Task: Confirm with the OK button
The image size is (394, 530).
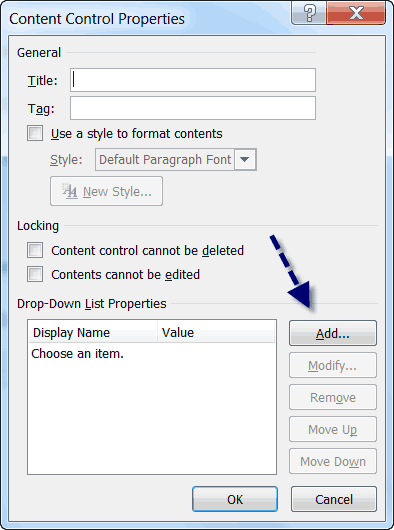Action: point(235,499)
